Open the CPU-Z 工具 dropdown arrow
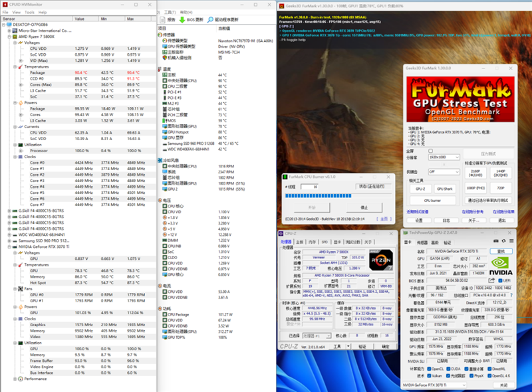532x392 pixels. click(348, 346)
